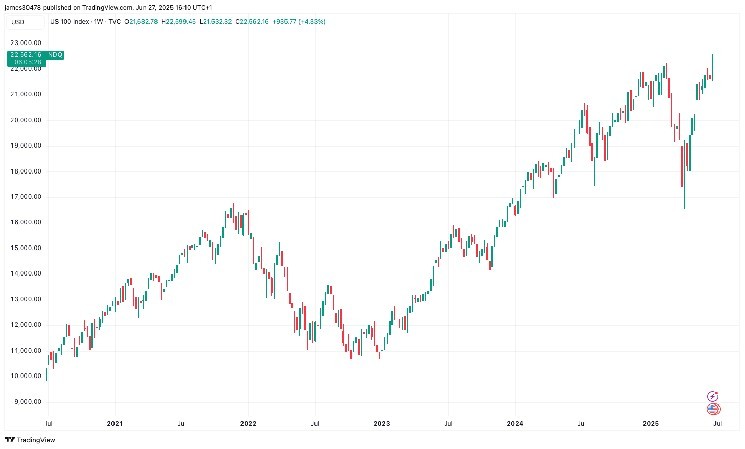
Task: Click the 23,000.00 price scale label
Action: click(x=23, y=44)
